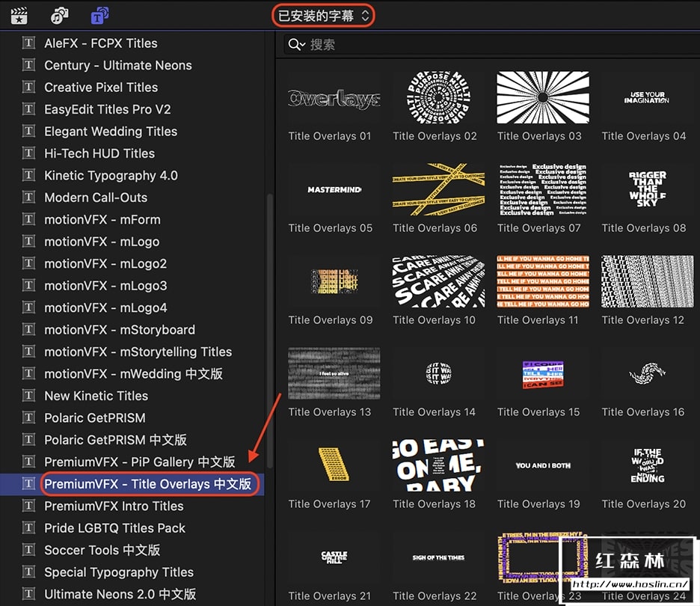
Task: Open the Libraries sidebar clapperboard icon
Action: pyautogui.click(x=19, y=16)
